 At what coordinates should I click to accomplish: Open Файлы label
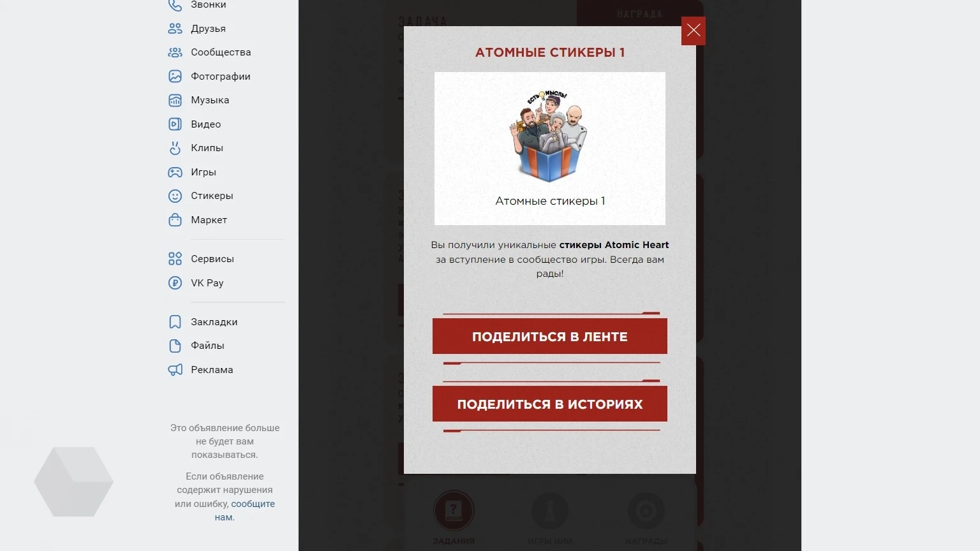click(x=207, y=346)
